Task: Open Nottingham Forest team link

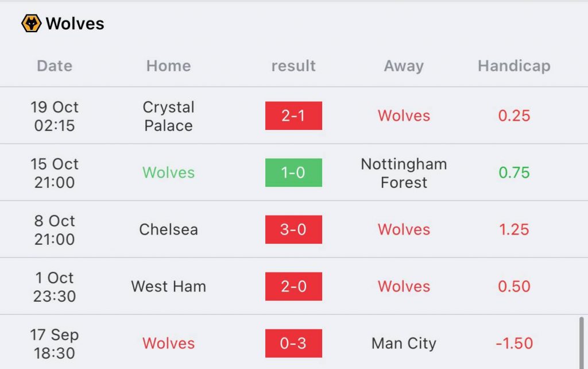Action: pos(404,173)
